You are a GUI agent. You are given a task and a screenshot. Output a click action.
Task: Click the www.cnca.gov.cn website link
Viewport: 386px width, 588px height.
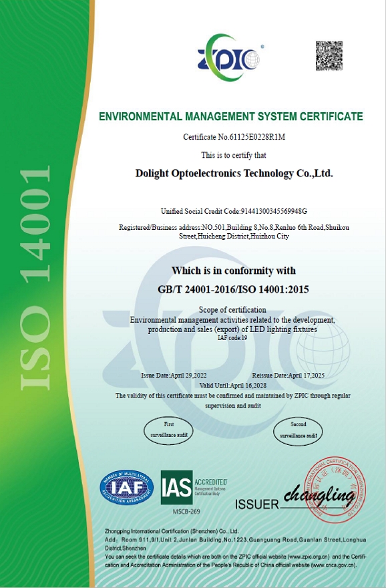[334, 565]
